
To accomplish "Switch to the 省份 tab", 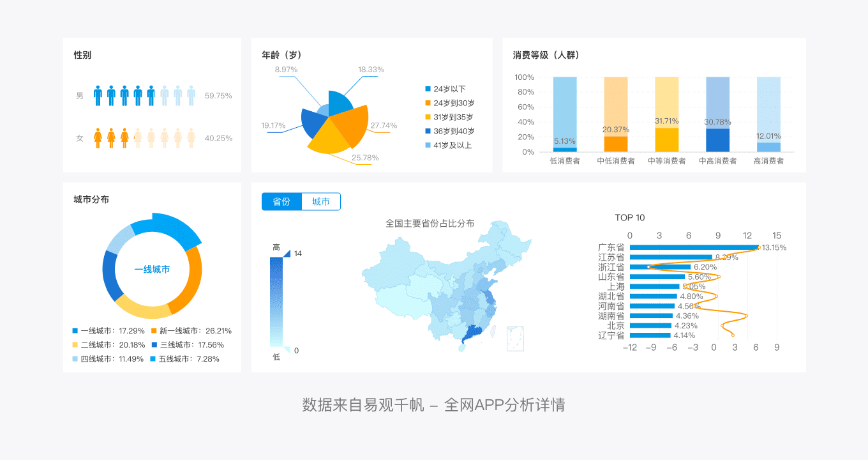I will tap(281, 201).
